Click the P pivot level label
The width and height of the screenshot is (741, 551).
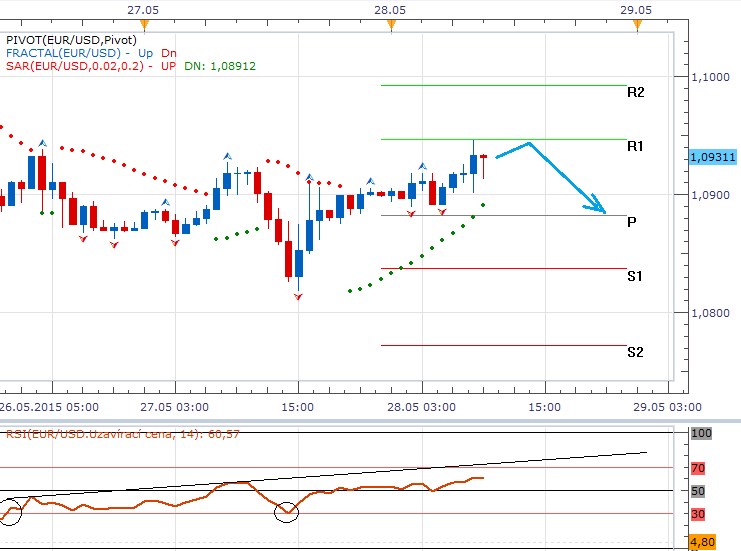click(x=631, y=222)
